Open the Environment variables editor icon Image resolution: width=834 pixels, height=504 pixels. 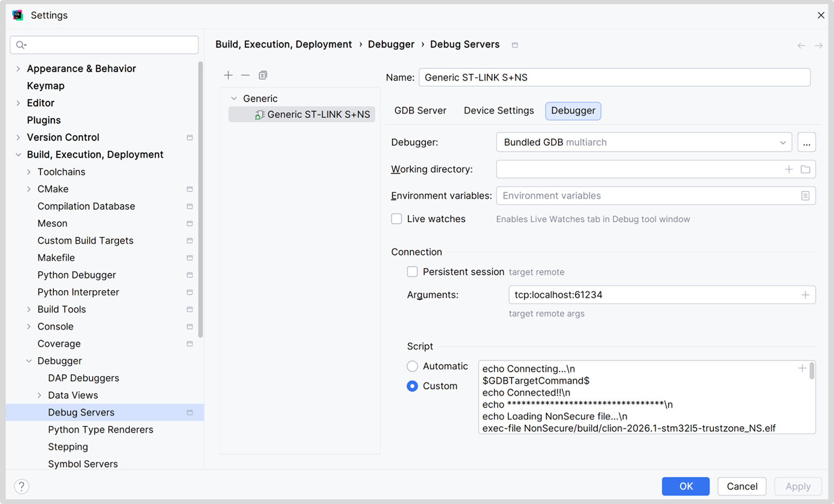pyautogui.click(x=805, y=196)
